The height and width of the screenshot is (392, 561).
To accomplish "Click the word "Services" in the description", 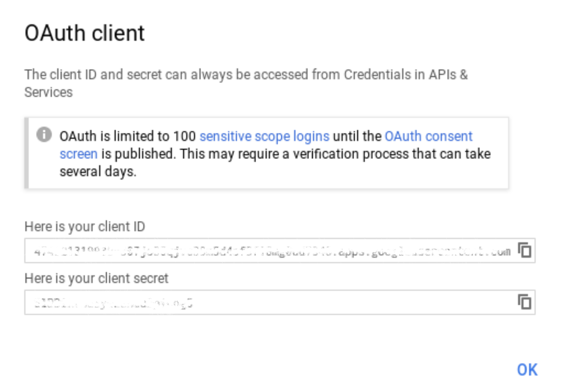I will click(x=48, y=92).
